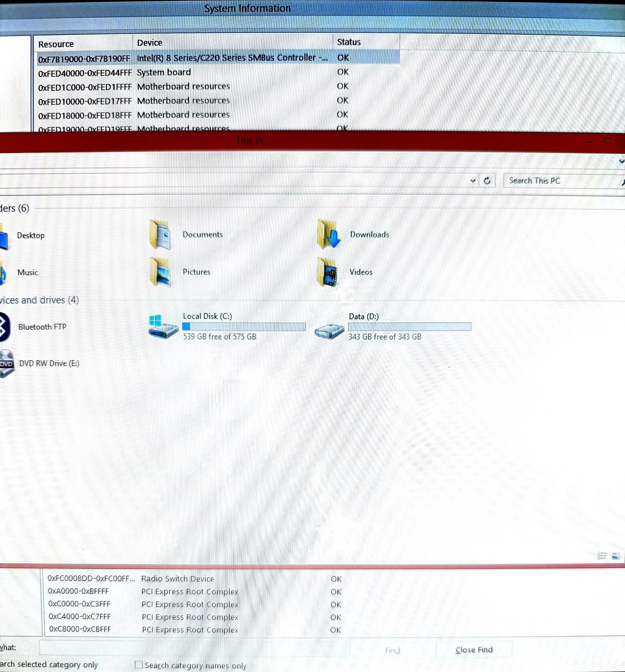Switch to large icons view in This PC
Screen dimensions: 625x672
(616, 556)
